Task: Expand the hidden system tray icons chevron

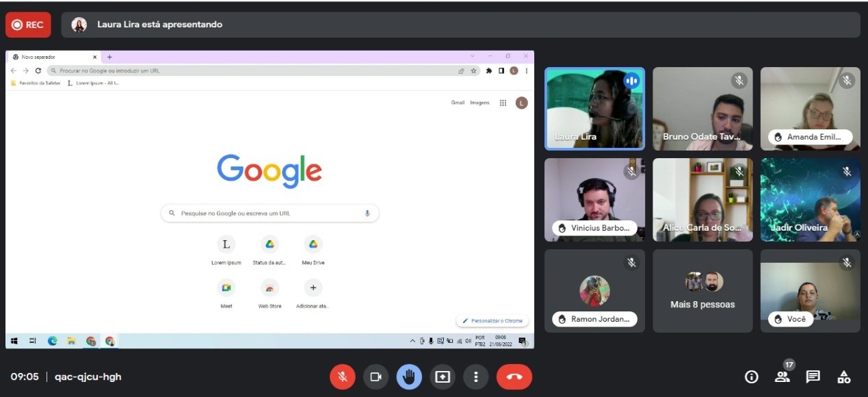Action: [x=412, y=341]
